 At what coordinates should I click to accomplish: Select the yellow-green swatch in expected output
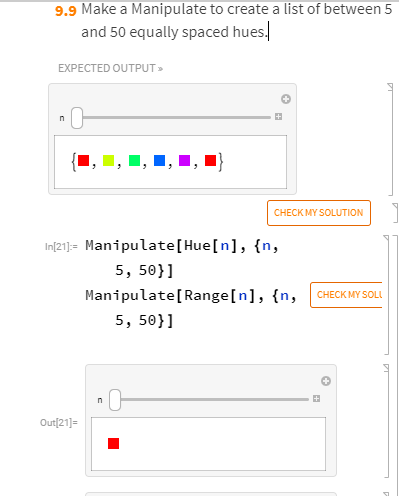click(108, 160)
